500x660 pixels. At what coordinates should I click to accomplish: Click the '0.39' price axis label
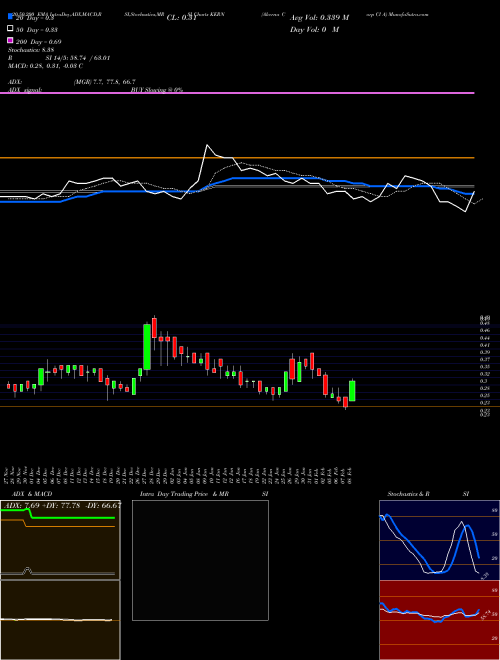(x=484, y=352)
